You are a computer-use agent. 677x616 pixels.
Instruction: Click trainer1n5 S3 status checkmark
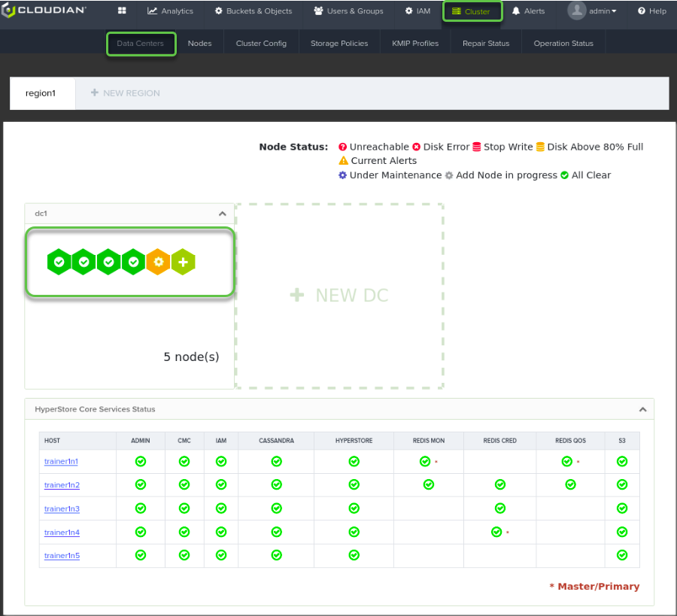tap(622, 555)
